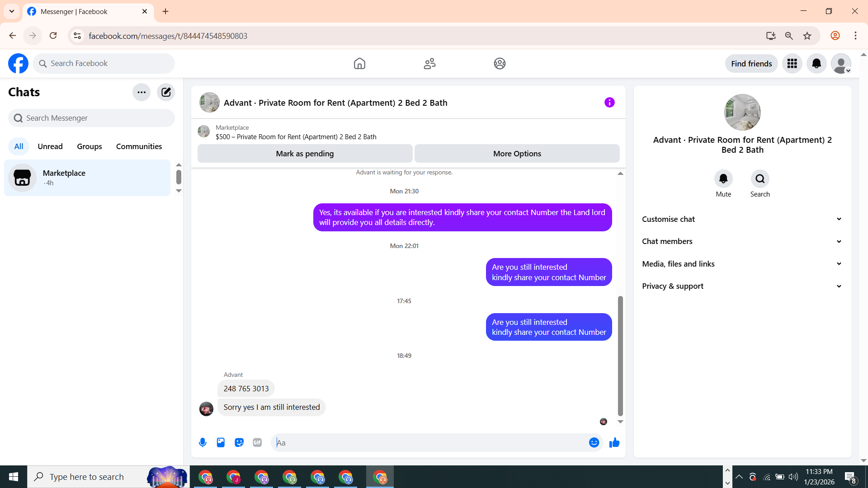Attach a file using the photo icon
Viewport: 868px width, 488px height.
point(221,443)
